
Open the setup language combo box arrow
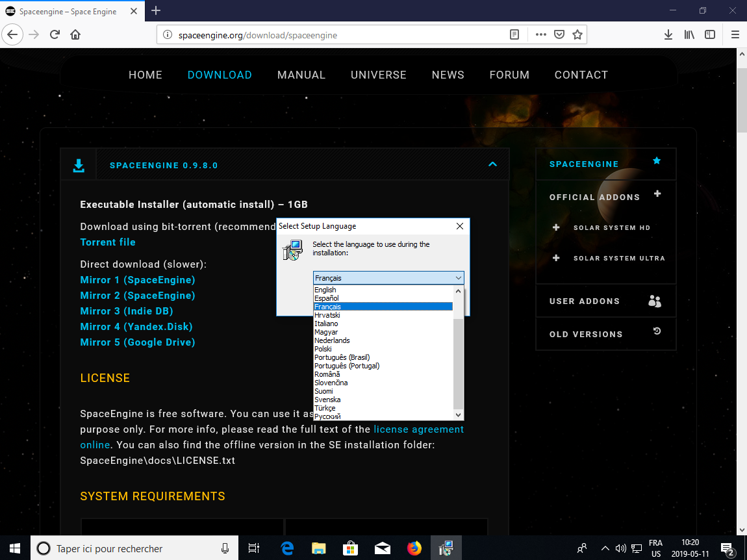(x=459, y=278)
